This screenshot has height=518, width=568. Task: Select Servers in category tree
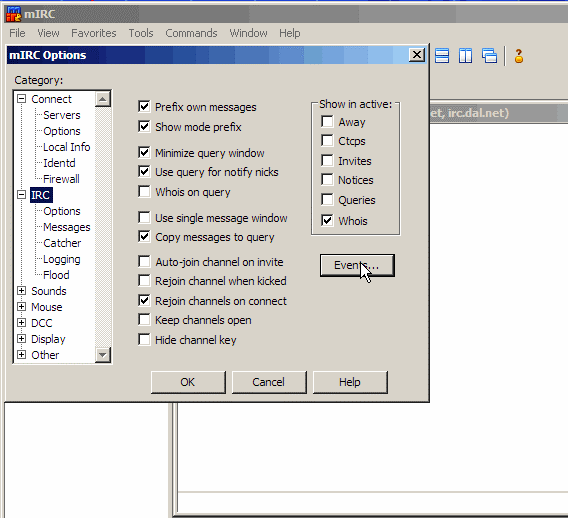tap(62, 115)
